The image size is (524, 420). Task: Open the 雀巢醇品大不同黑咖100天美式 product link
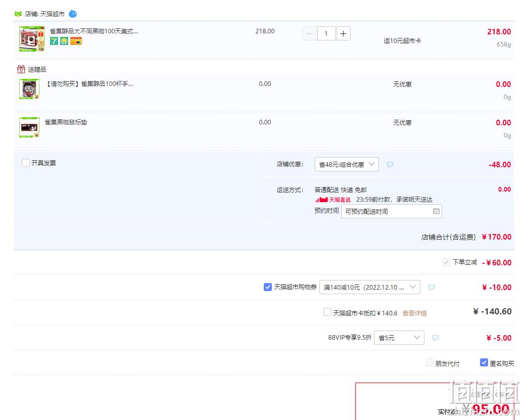pos(94,31)
